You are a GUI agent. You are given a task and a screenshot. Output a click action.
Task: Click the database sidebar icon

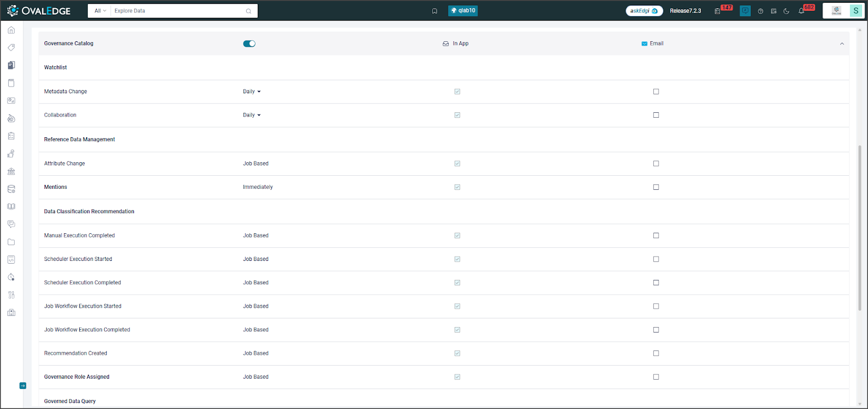(11, 189)
